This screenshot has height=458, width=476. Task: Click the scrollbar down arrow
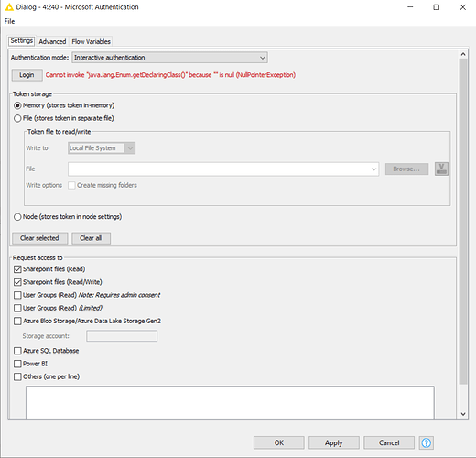[463, 414]
